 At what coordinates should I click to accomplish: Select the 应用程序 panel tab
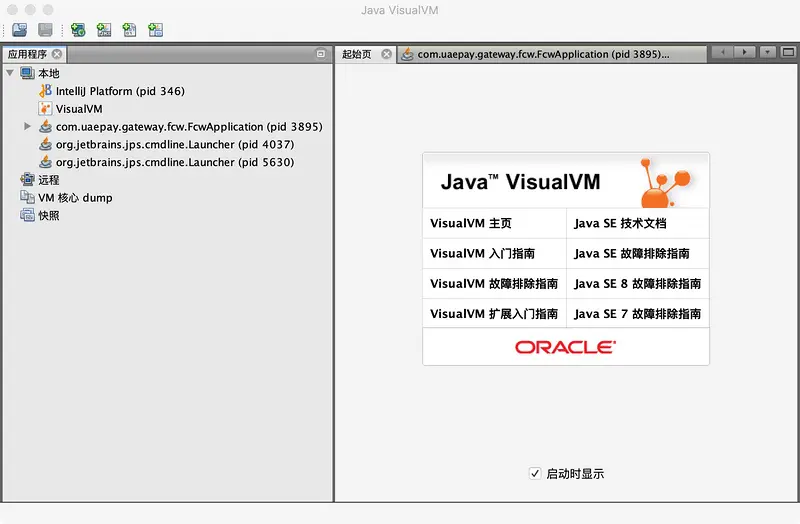click(27, 54)
